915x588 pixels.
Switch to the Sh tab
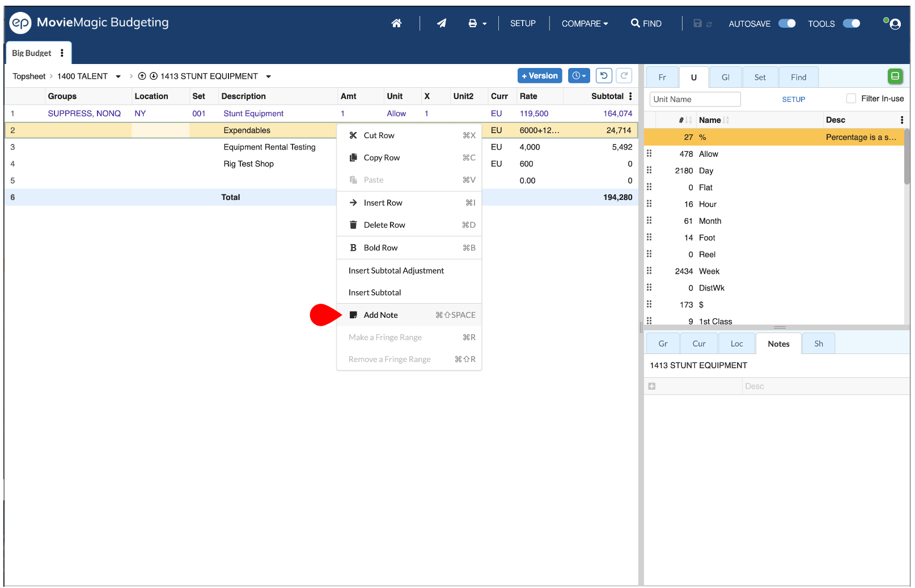click(819, 344)
